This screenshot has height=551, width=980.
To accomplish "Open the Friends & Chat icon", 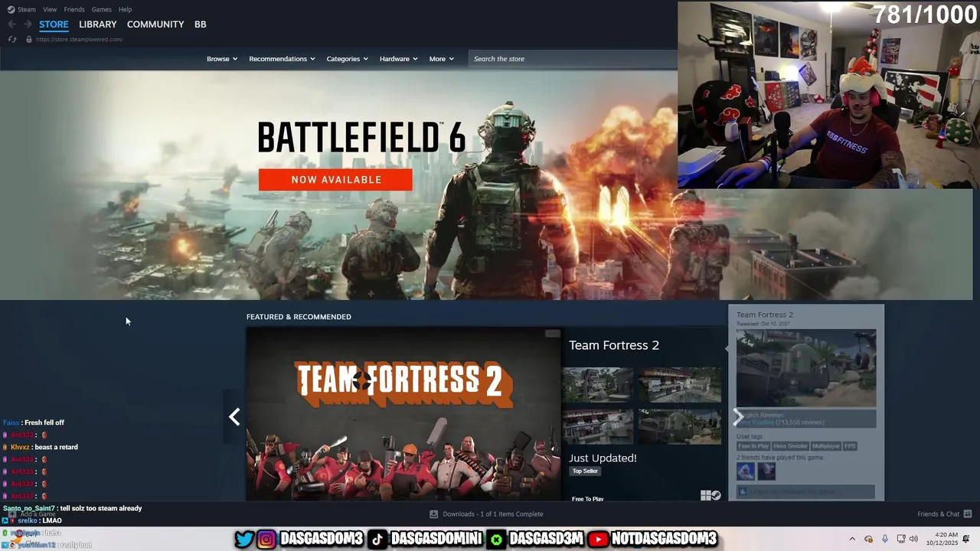I will (x=968, y=514).
